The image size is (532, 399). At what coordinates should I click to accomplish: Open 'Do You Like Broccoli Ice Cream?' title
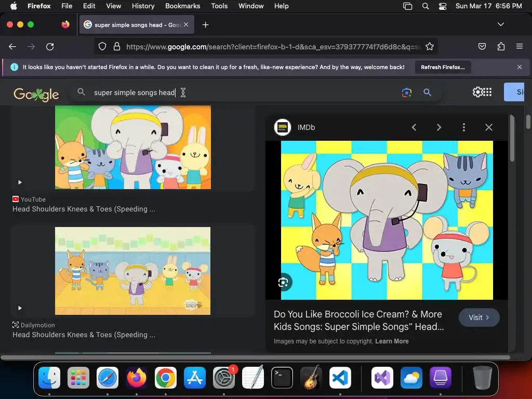pyautogui.click(x=358, y=320)
